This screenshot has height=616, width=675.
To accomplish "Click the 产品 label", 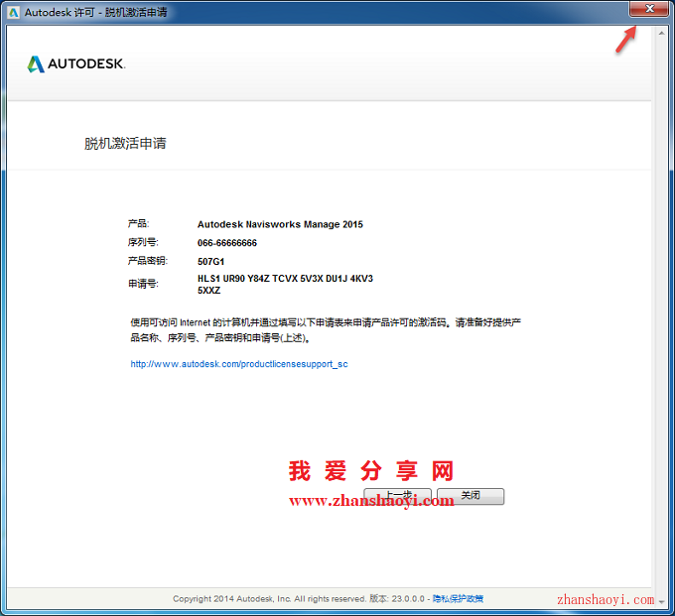I will pos(138,224).
